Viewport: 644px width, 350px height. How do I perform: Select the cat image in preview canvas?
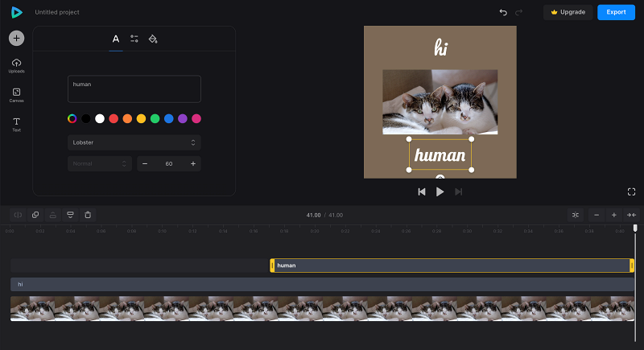point(440,101)
